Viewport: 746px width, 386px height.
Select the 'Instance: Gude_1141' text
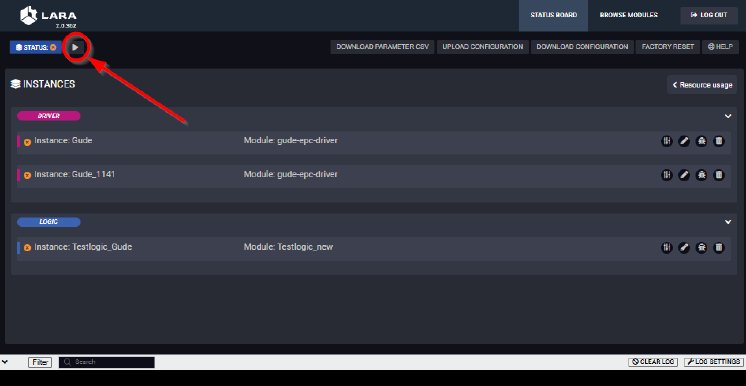click(75, 174)
